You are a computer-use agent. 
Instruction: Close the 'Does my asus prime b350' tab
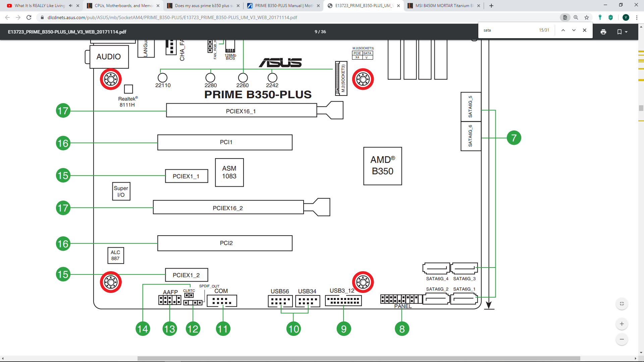[x=238, y=6]
